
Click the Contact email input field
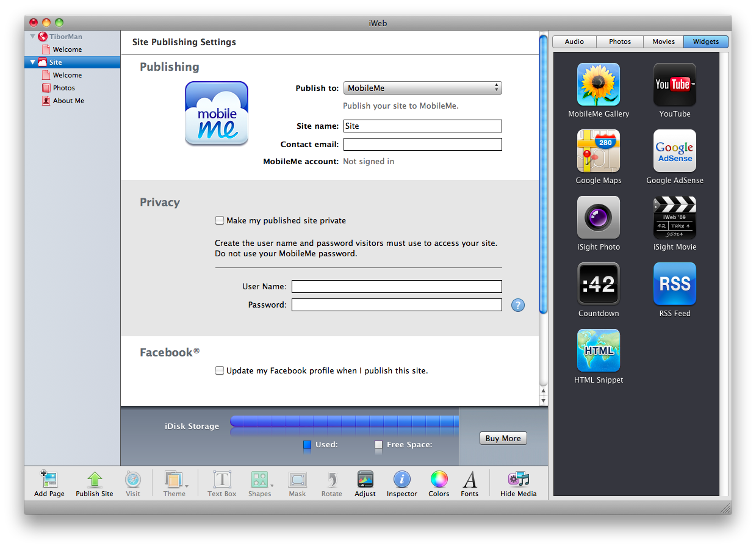click(422, 145)
